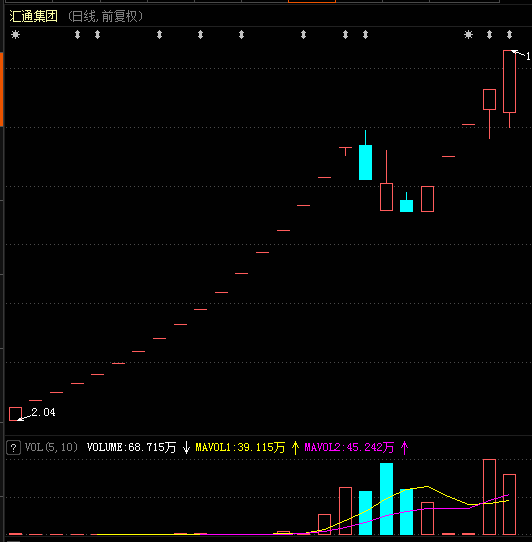
Task: Click the event marker above the T-shaped candle
Action: 345,35
